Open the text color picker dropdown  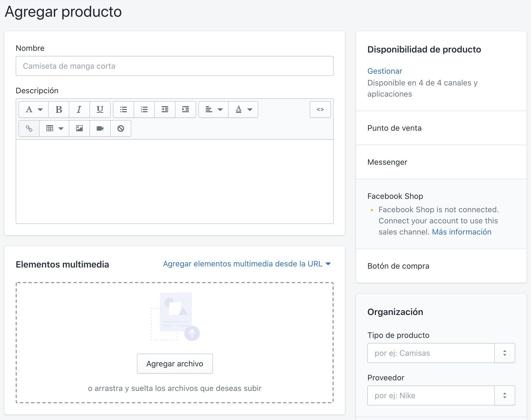click(x=243, y=109)
